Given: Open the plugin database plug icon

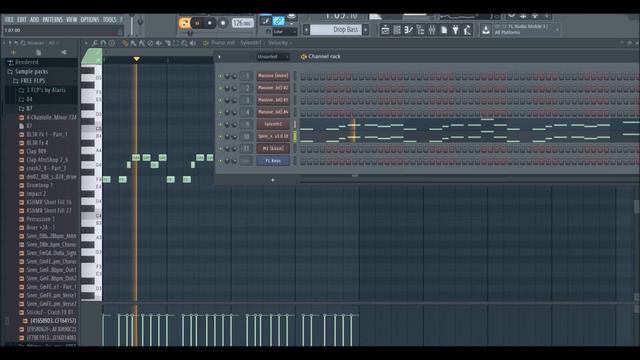Looking at the screenshot, I should tap(456, 30).
